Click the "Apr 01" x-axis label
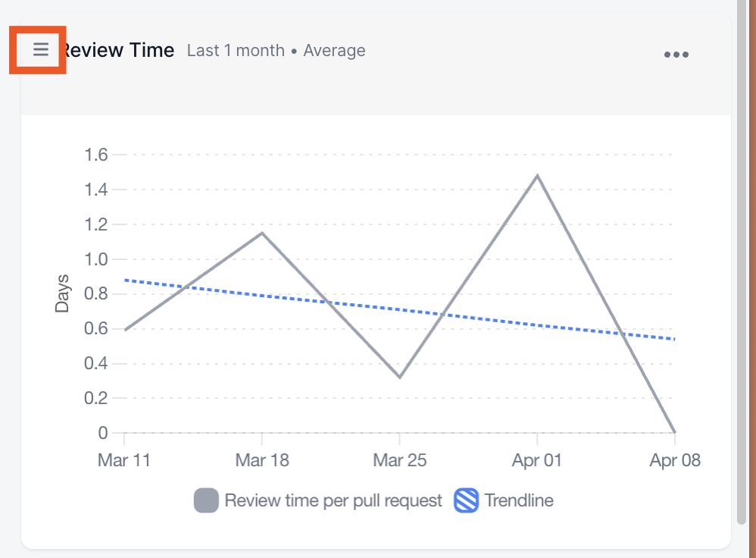Image resolution: width=756 pixels, height=558 pixels. pyautogui.click(x=537, y=460)
